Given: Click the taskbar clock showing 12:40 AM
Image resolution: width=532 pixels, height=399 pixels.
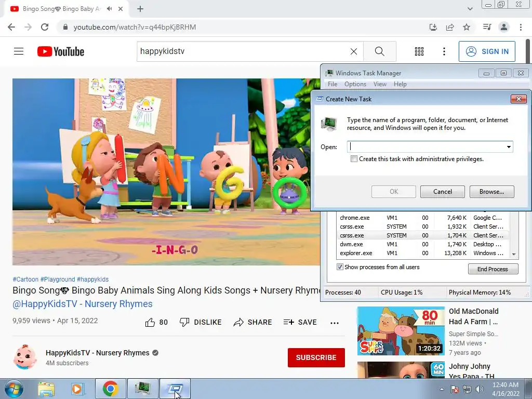Looking at the screenshot, I should point(506,389).
